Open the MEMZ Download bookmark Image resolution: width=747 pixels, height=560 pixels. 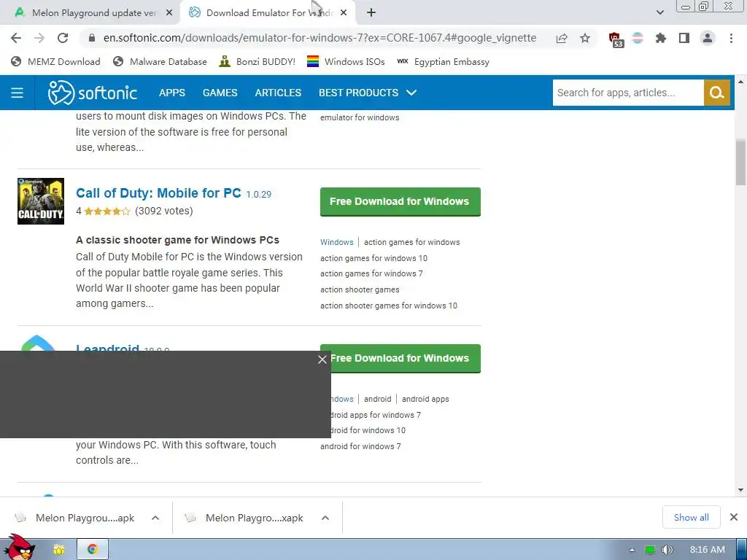coord(55,62)
